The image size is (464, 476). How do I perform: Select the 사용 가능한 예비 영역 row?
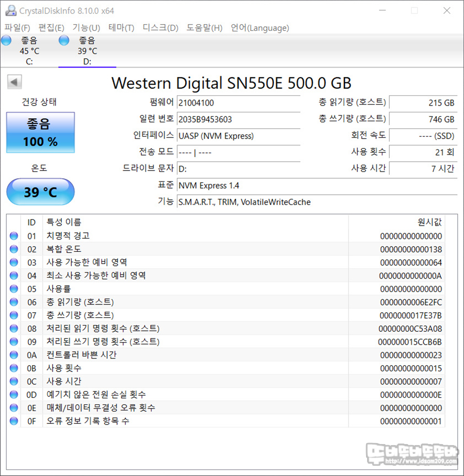pos(226,262)
